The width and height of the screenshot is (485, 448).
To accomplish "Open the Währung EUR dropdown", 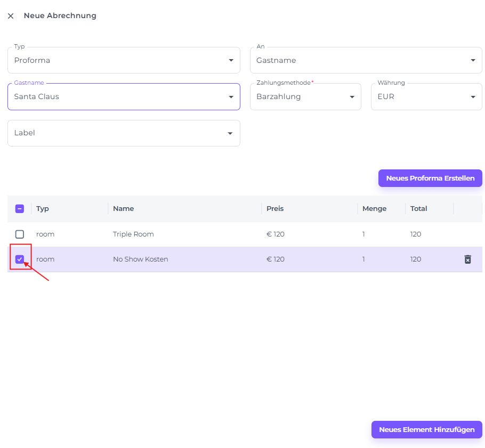I will pos(426,97).
